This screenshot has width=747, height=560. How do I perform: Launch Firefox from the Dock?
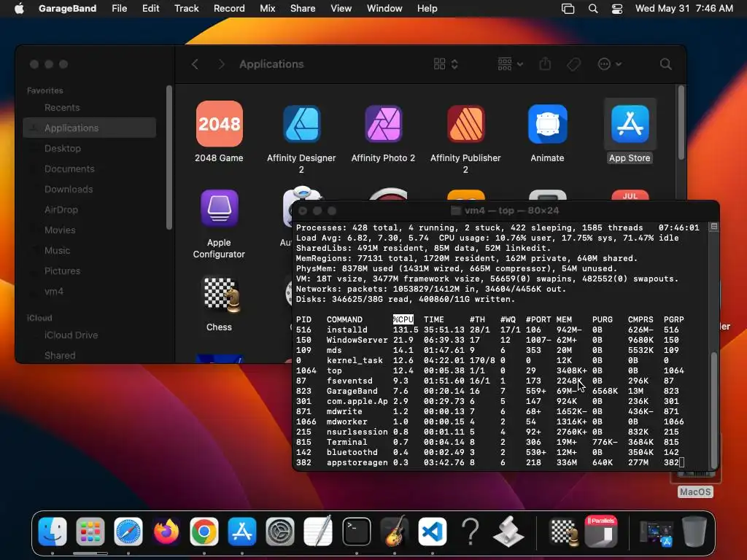pos(166,532)
